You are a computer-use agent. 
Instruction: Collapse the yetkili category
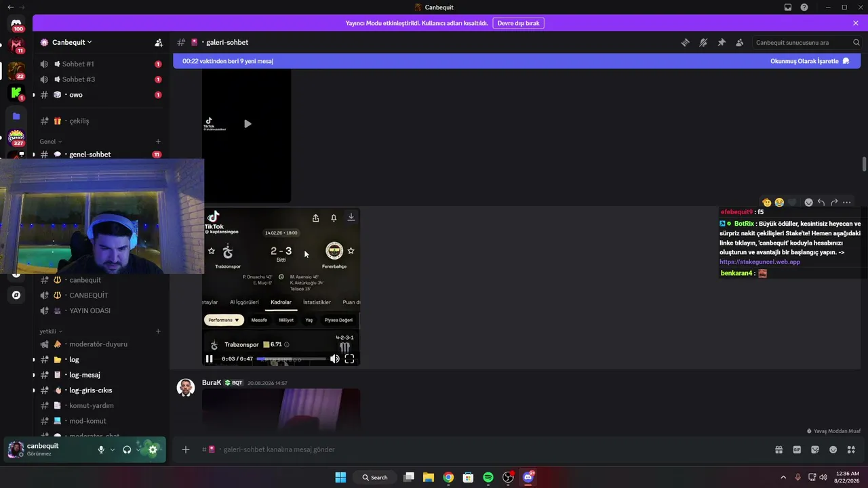coord(51,331)
